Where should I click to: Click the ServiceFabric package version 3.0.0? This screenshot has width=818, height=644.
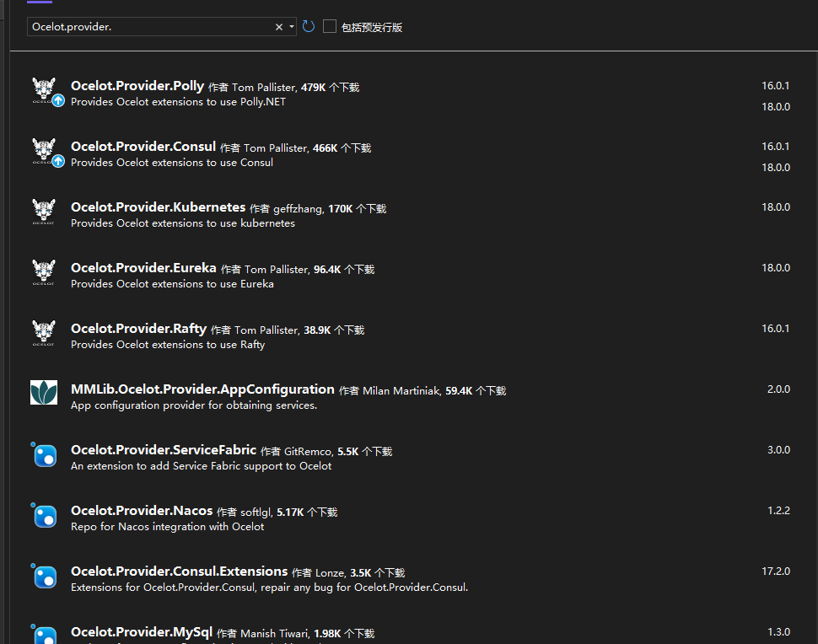(779, 449)
